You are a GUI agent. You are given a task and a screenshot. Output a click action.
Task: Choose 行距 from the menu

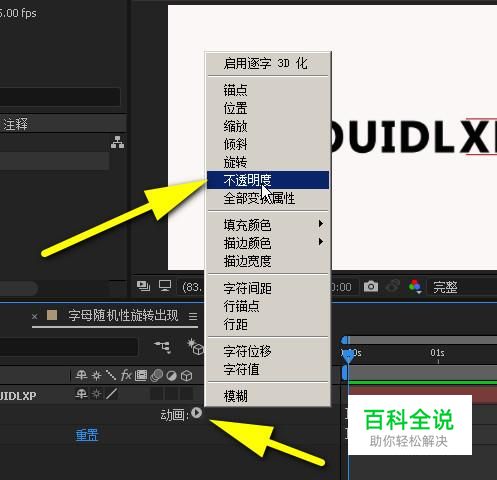tap(268, 324)
